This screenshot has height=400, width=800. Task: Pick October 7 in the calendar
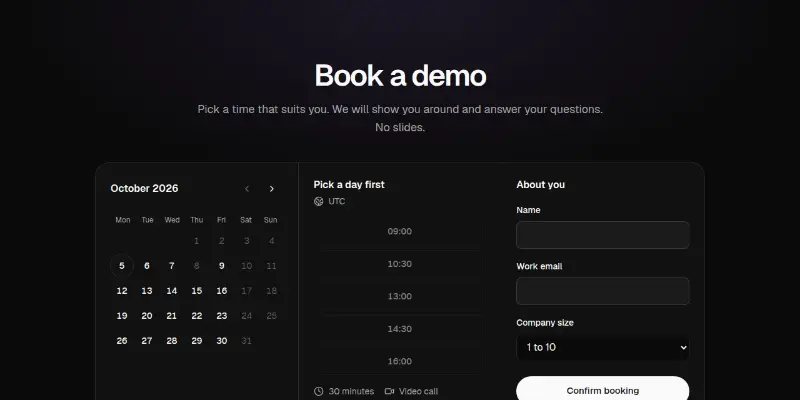pos(172,266)
